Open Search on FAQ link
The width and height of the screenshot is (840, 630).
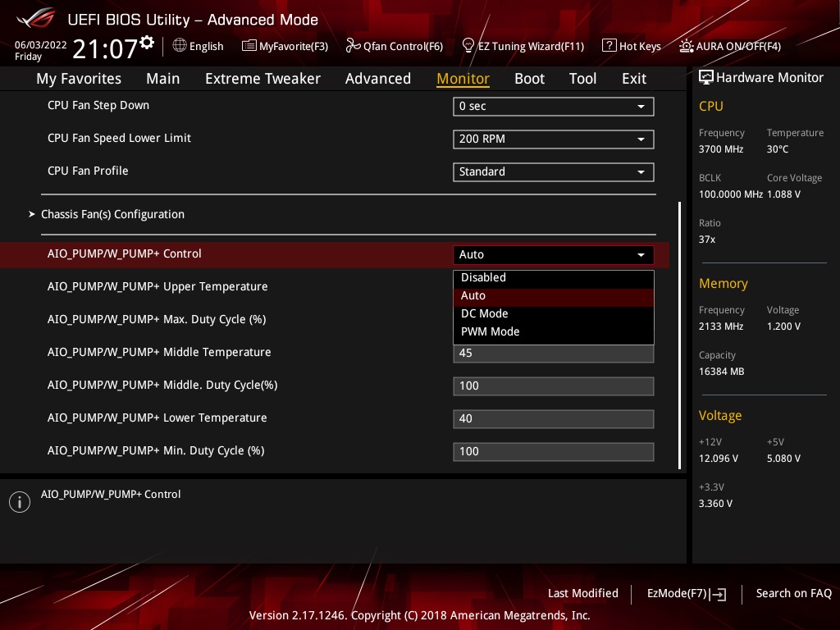(793, 593)
